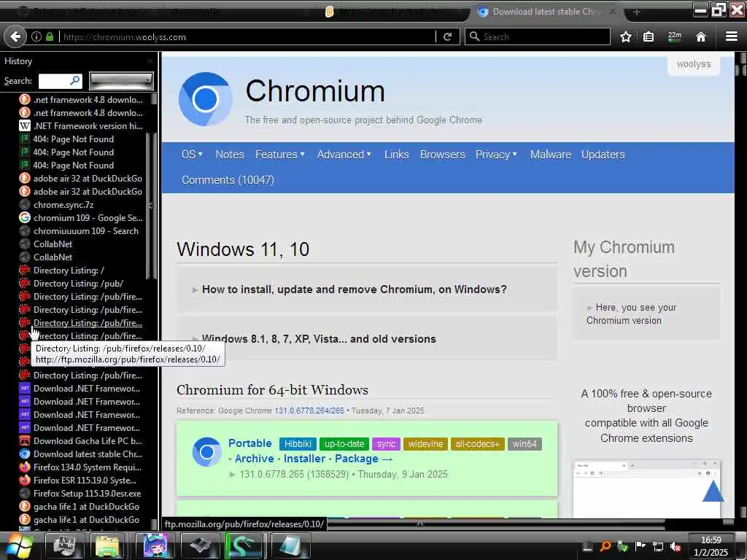
Task: Focus the chromium.woolyss.com address bar
Action: tap(248, 36)
